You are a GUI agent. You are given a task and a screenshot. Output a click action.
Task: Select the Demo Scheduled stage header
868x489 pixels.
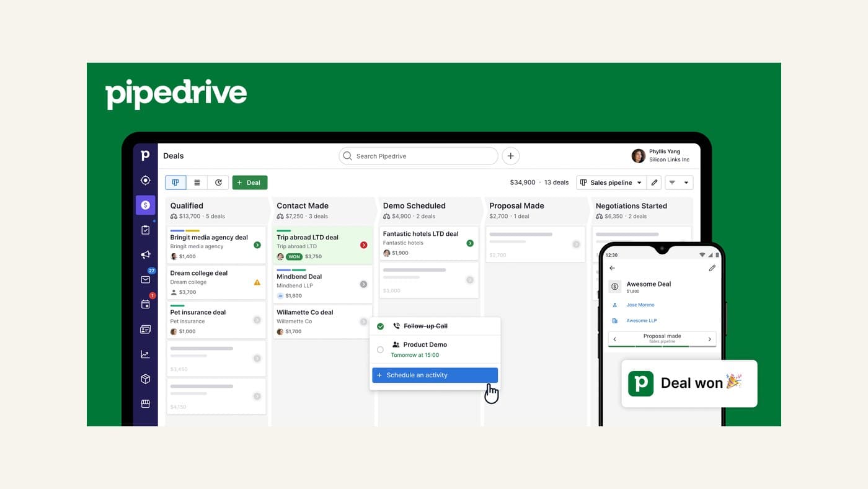pos(429,210)
